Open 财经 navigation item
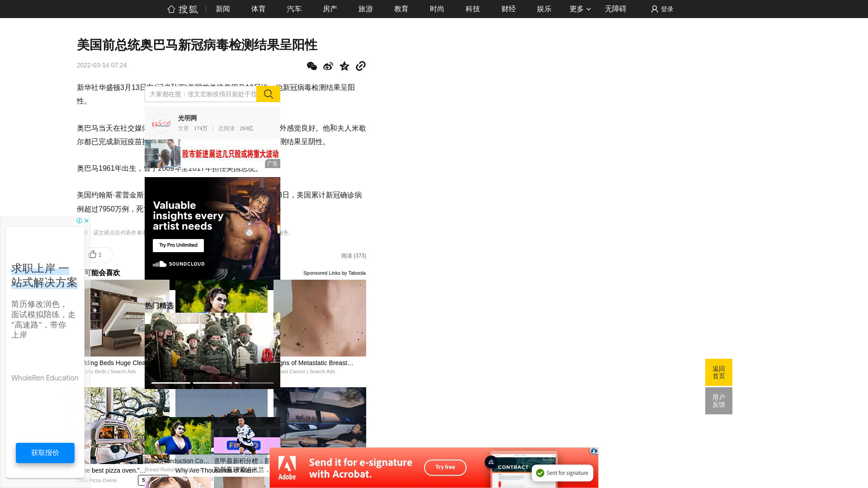This screenshot has width=868, height=488. (x=509, y=9)
